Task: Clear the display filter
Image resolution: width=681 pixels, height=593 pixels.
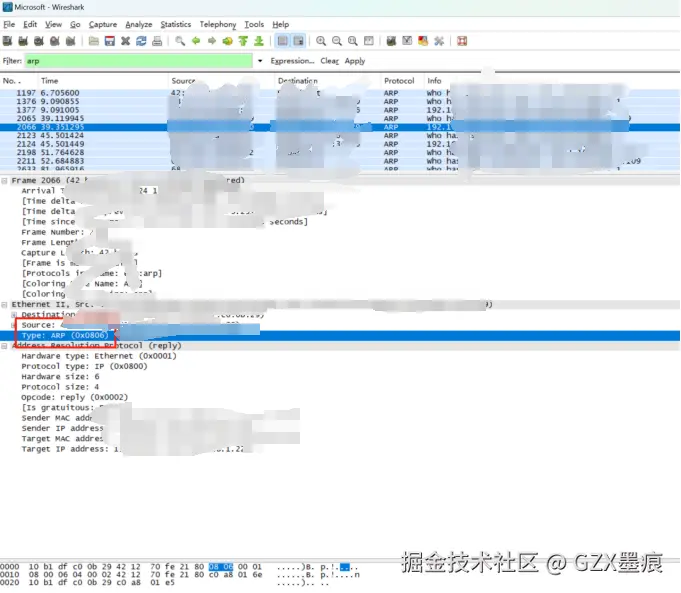Action: tap(329, 61)
